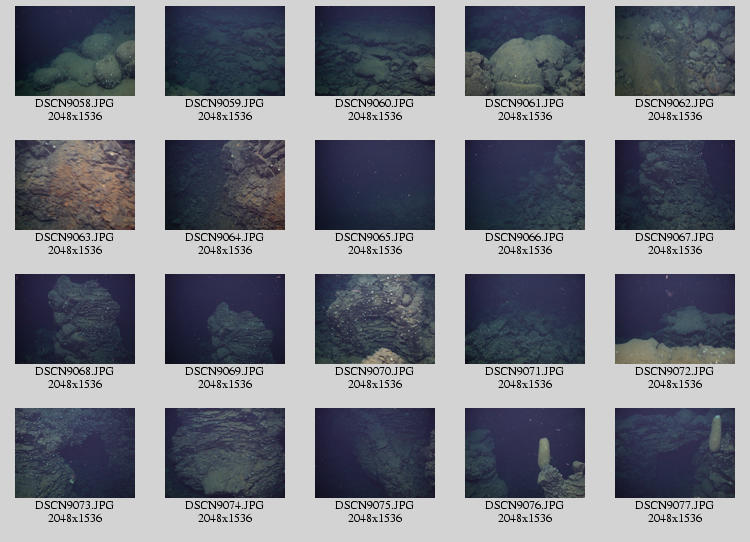Open thumbnail of DSCN9075.JPG
750x542 pixels.
click(375, 453)
